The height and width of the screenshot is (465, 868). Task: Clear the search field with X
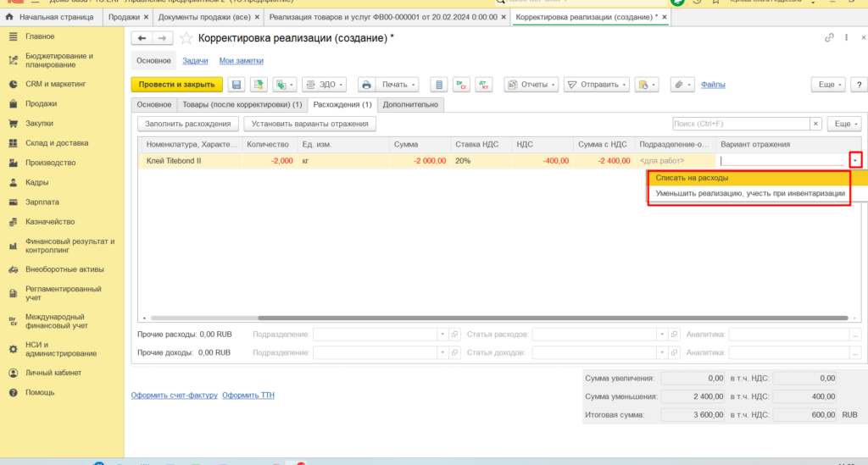pyautogui.click(x=815, y=124)
